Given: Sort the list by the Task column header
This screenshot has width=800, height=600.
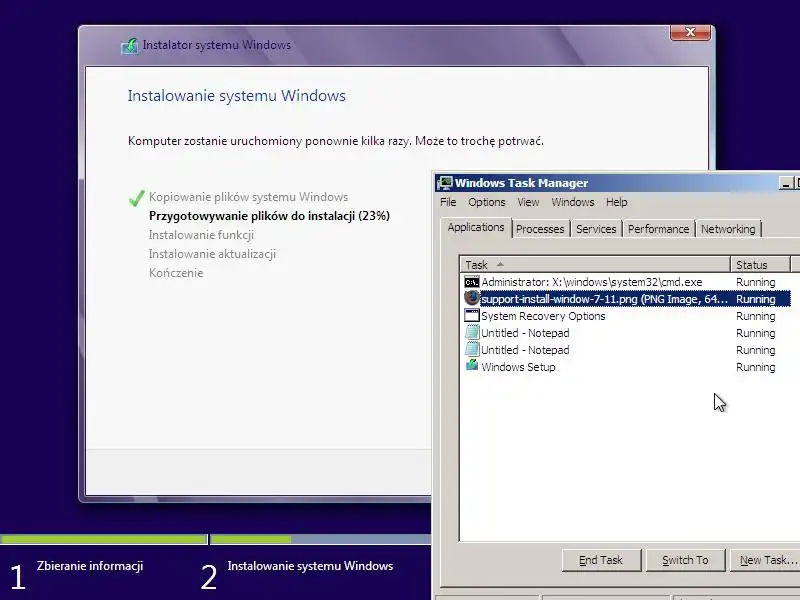Looking at the screenshot, I should coord(595,265).
